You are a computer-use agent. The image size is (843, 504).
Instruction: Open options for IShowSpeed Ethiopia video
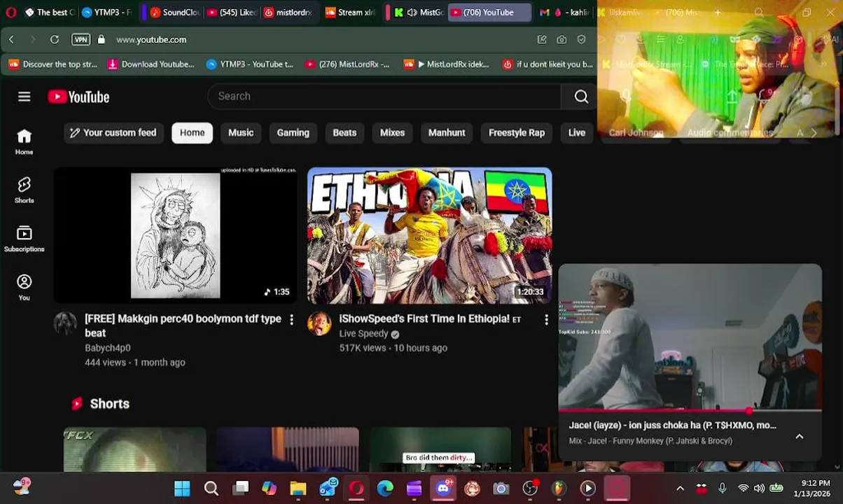point(546,319)
